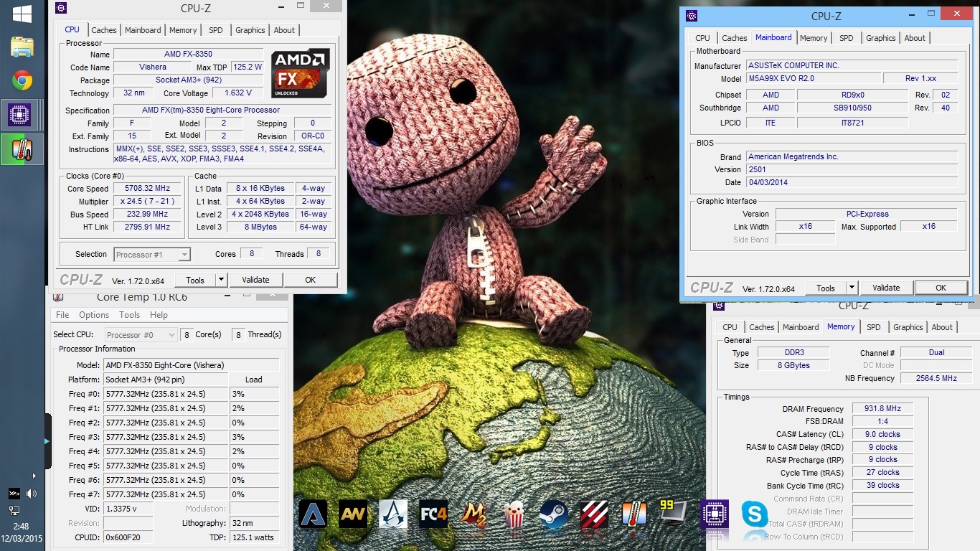Click Tools button in CPU window

pos(195,280)
